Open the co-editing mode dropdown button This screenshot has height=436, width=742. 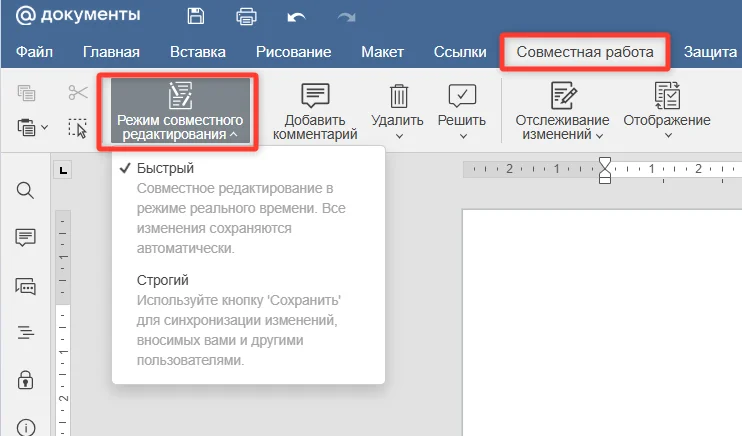coord(180,111)
